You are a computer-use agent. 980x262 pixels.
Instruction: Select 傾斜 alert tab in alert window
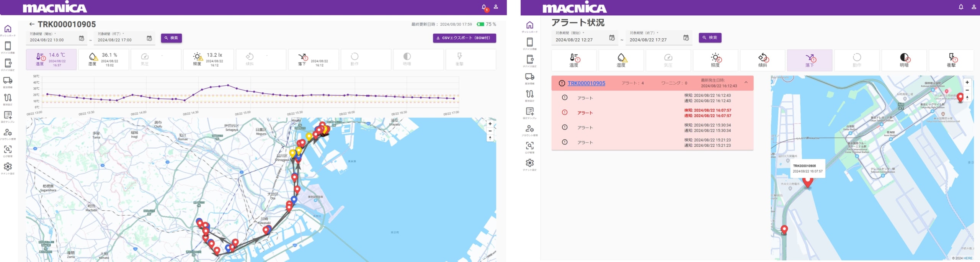[763, 61]
